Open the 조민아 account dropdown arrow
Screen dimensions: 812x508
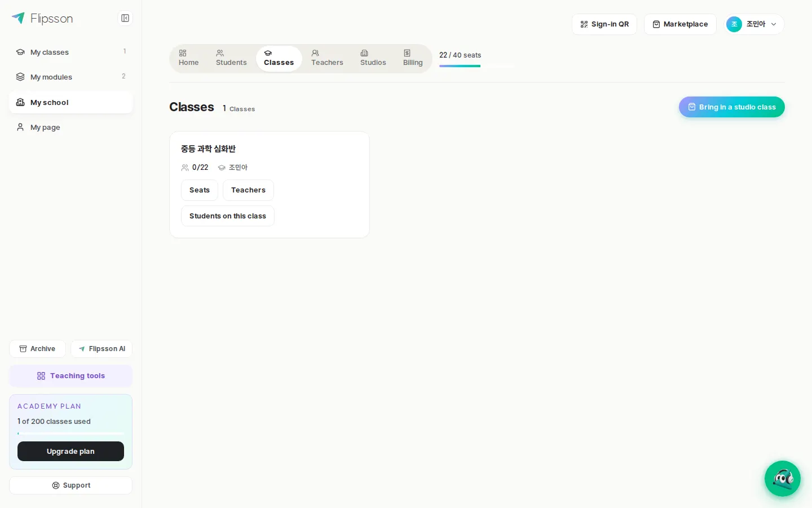click(774, 24)
